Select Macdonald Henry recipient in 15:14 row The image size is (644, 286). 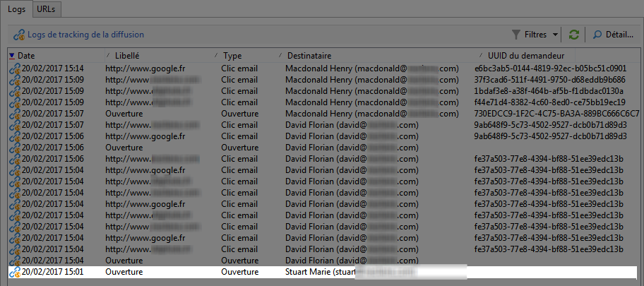[371, 68]
